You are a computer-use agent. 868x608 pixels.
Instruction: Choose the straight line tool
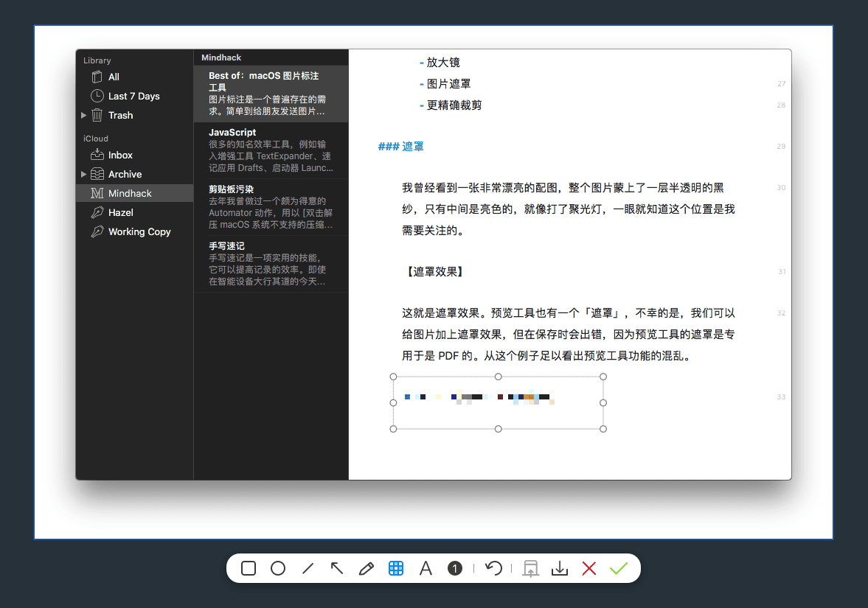tap(308, 568)
